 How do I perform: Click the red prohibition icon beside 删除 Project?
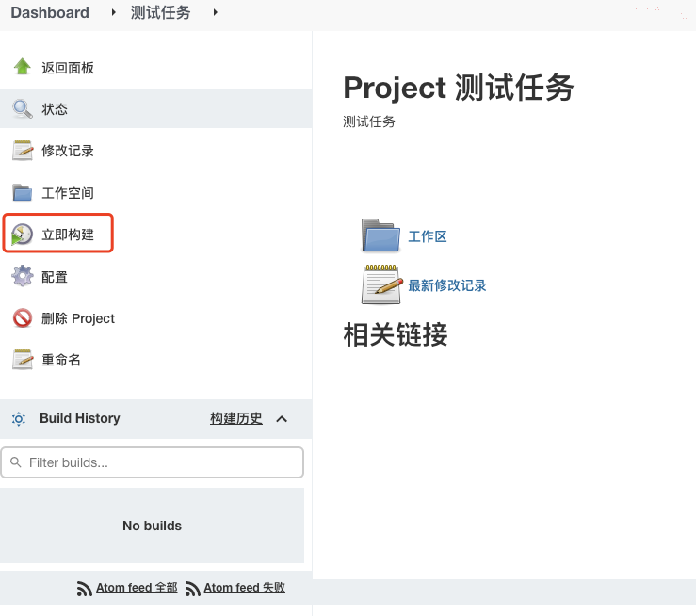click(x=23, y=317)
